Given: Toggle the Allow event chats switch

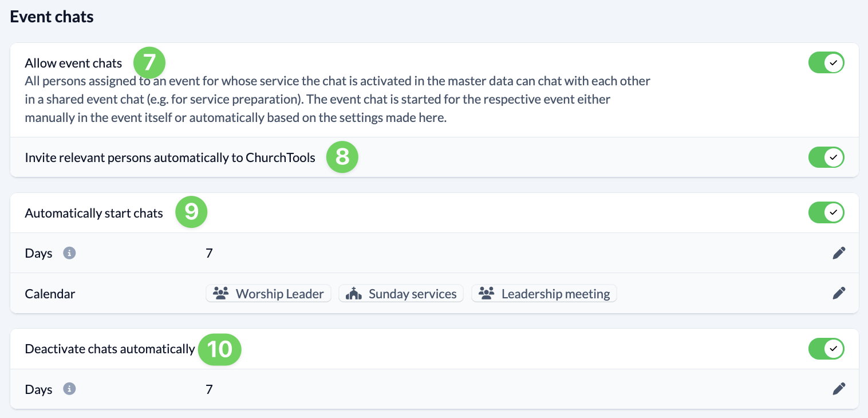Looking at the screenshot, I should tap(826, 62).
